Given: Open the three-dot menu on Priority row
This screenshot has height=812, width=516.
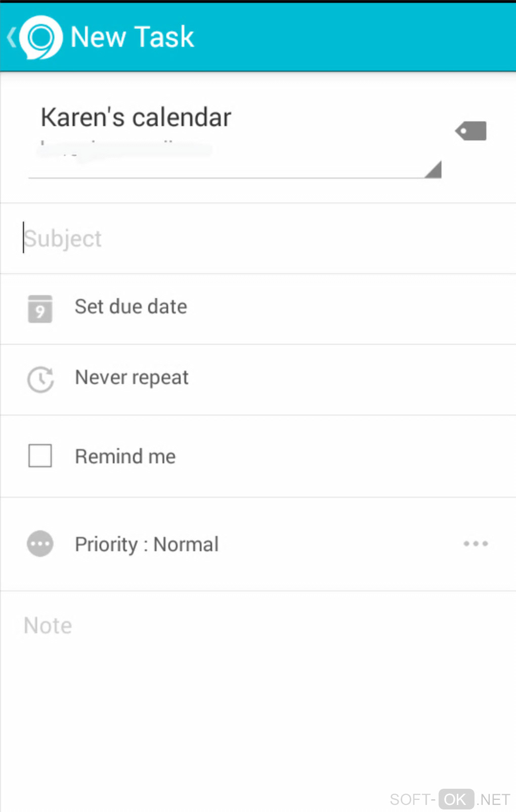Looking at the screenshot, I should [x=476, y=544].
